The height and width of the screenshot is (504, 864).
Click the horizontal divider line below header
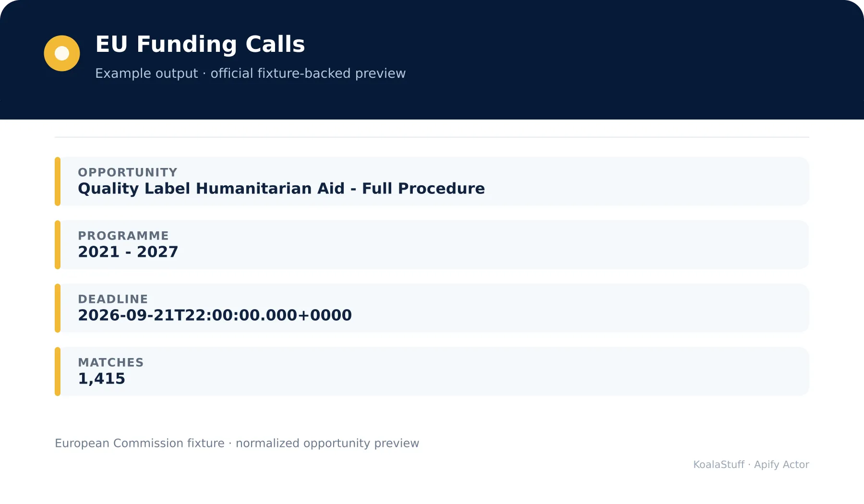coord(432,137)
